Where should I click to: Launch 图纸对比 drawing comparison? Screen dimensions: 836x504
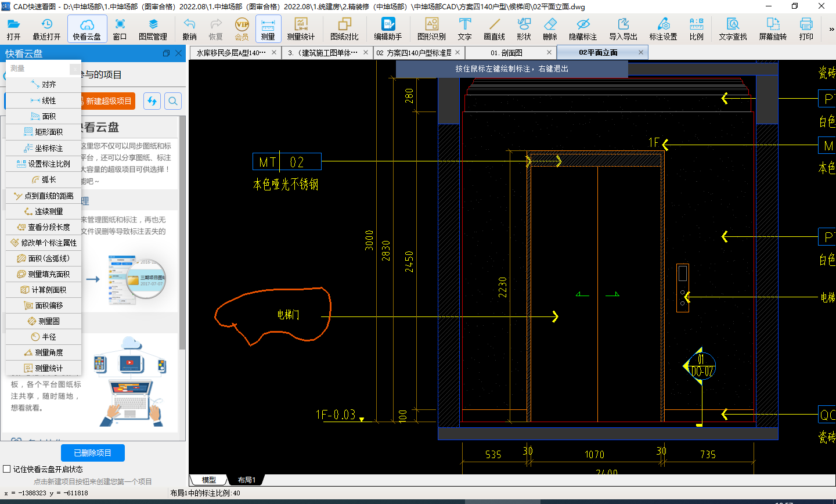(x=345, y=29)
